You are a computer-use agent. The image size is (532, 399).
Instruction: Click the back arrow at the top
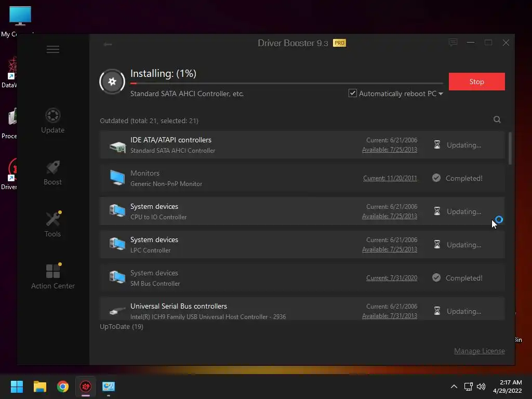(x=108, y=45)
